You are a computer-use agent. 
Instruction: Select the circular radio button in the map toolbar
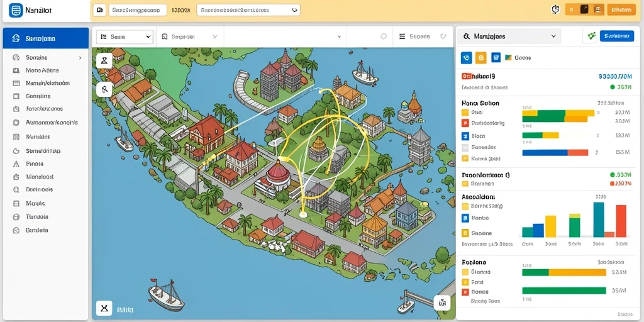click(x=384, y=36)
